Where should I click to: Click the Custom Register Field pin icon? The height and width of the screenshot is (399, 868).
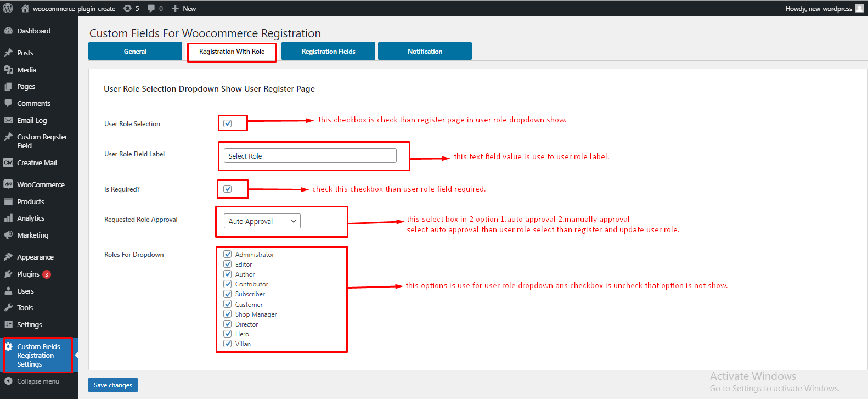(x=8, y=137)
